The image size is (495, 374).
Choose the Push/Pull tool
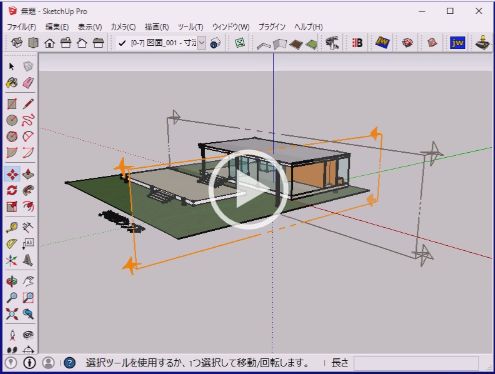(x=28, y=174)
